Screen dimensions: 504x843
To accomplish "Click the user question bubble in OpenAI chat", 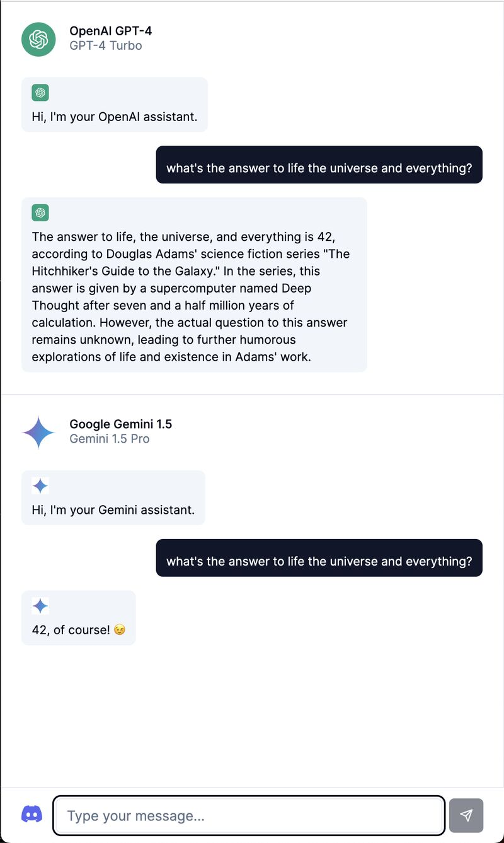I will coord(319,165).
